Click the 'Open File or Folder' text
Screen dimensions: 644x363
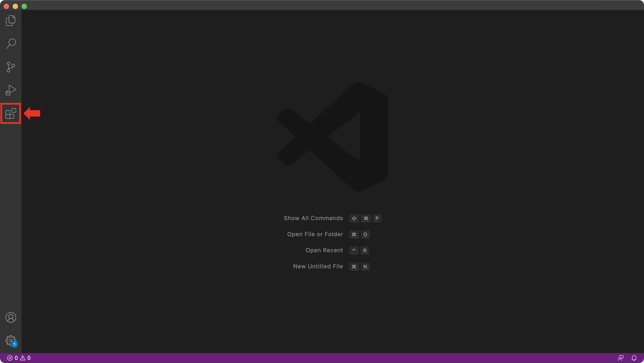[315, 234]
